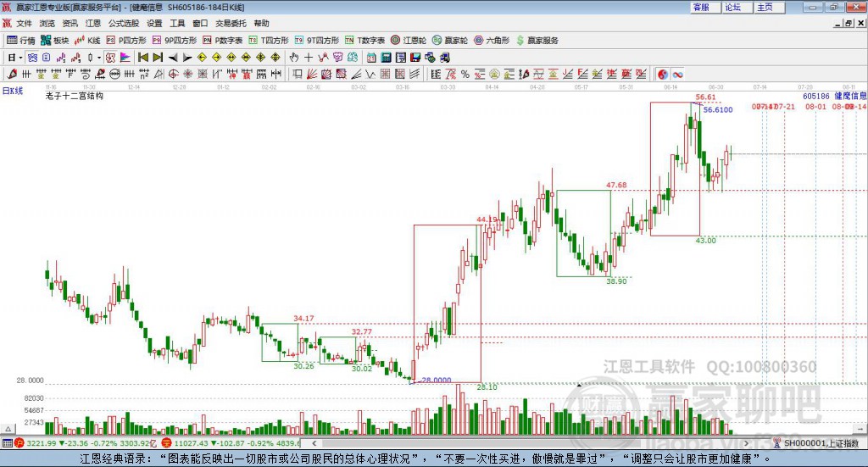Viewport: 868px width, 467px height.
Task: Click the horizontal scrollbar right arrow
Action: [x=746, y=443]
